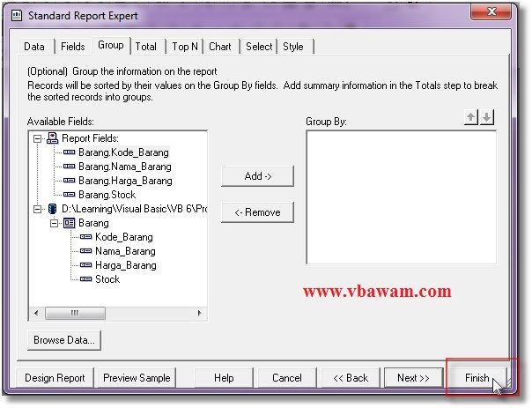Select Kode_Barang under the Barang table
The width and height of the screenshot is (532, 408).
click(x=124, y=237)
